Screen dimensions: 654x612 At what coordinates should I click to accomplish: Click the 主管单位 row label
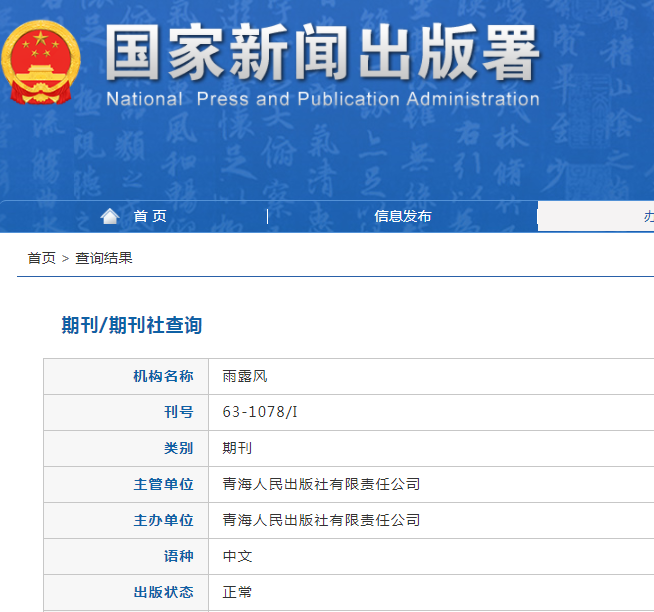163,484
